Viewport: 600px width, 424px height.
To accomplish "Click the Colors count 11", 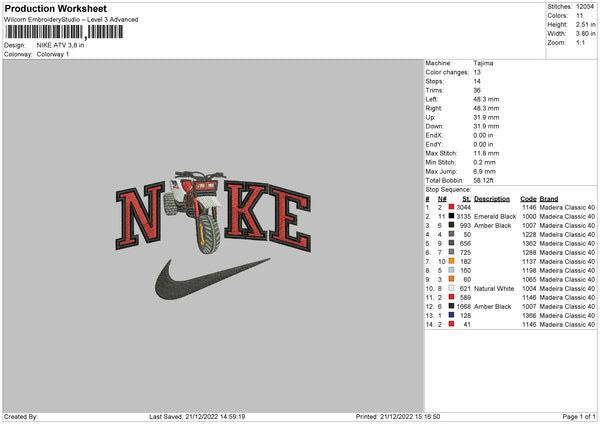I will [580, 16].
